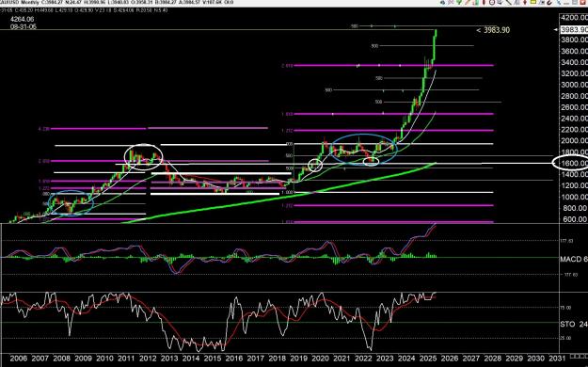
Task: Click the zoom-out circle icon in top toolbar
Action: click(x=492, y=2)
